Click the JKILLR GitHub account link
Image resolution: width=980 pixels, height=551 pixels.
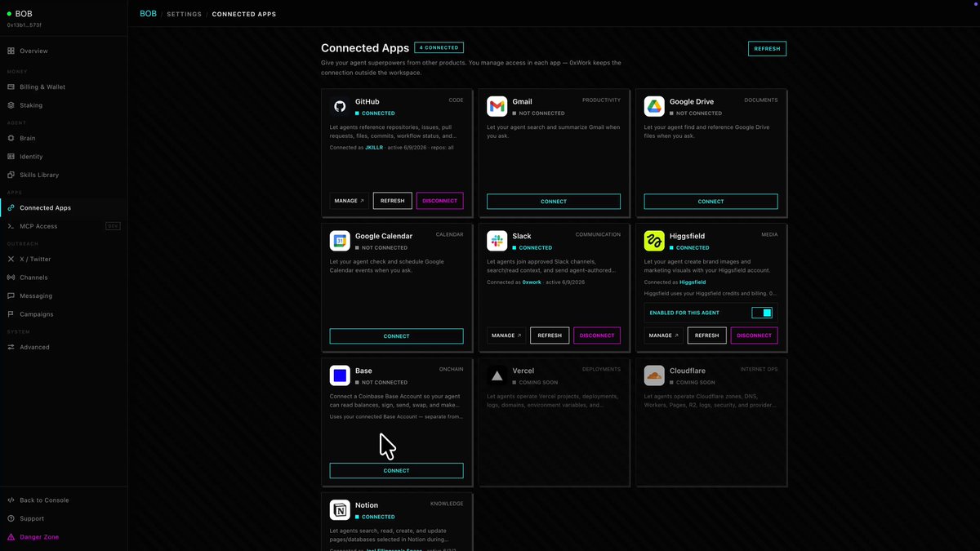375,148
